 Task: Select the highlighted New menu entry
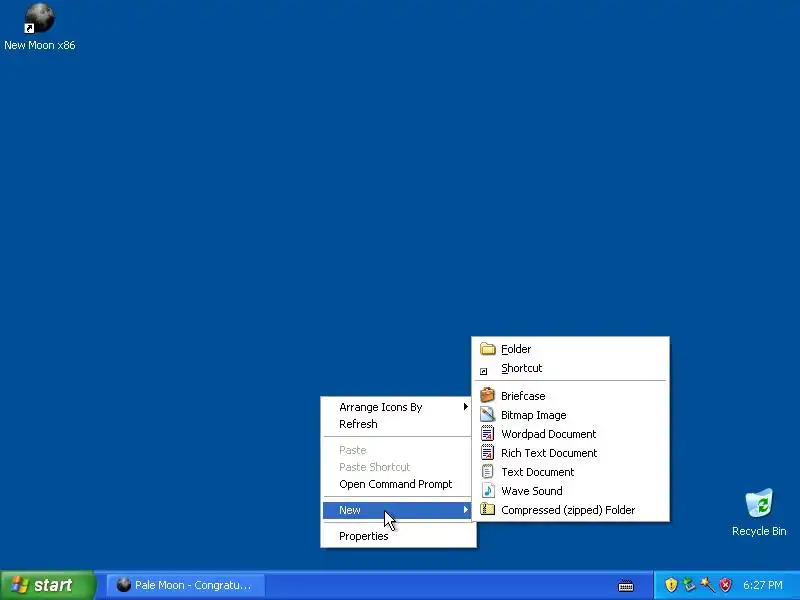(398, 510)
